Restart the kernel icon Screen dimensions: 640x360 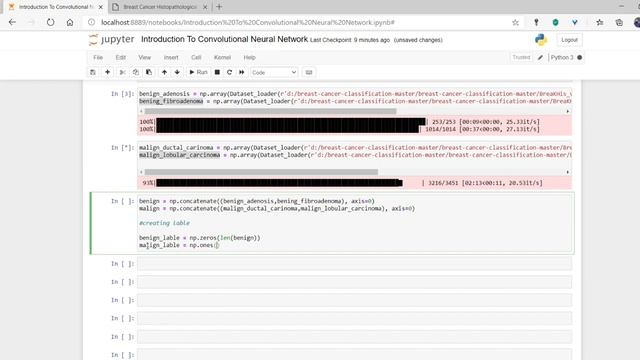pos(229,72)
